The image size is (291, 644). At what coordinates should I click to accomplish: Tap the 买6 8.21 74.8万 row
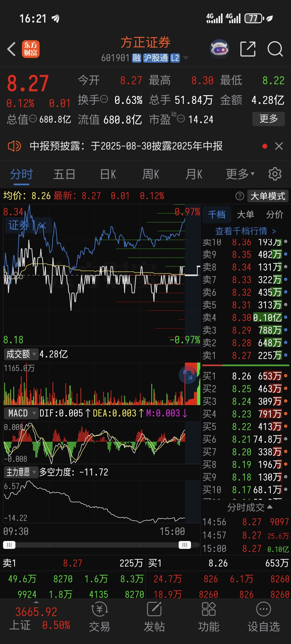(245, 439)
